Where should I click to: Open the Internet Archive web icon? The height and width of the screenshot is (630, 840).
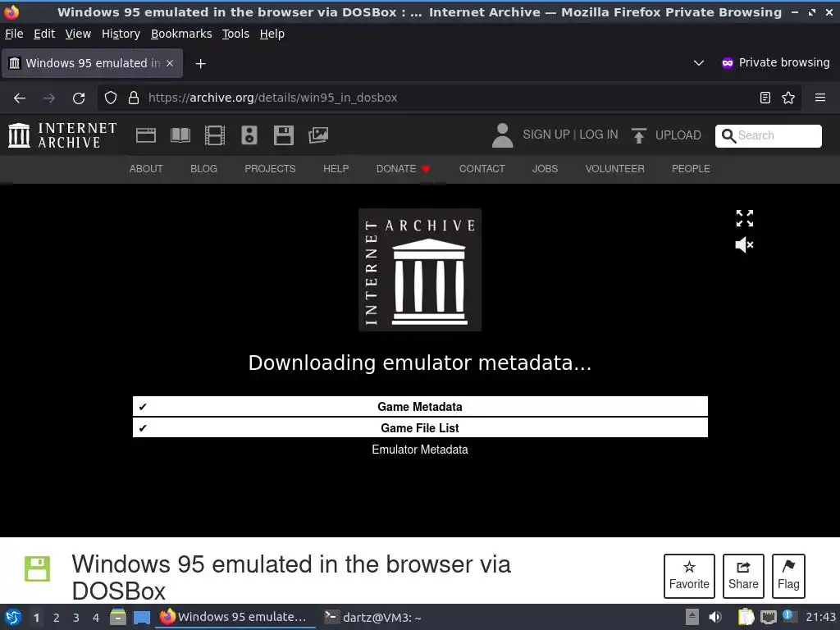(146, 135)
